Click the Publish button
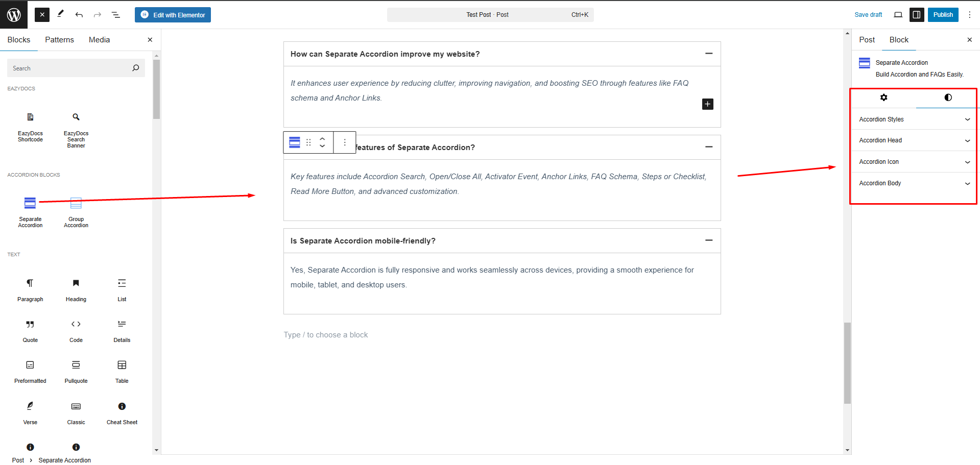Screen dimensions: 980x465 point(943,14)
